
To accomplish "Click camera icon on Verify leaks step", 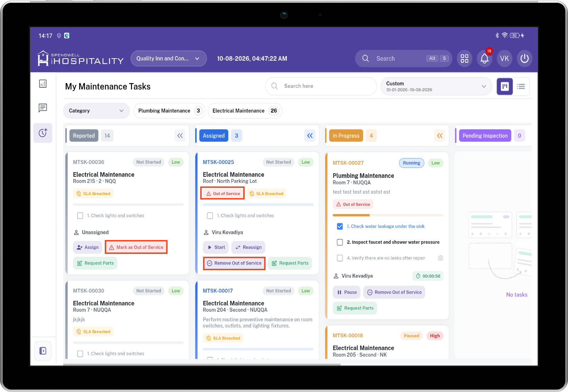I will tap(441, 258).
